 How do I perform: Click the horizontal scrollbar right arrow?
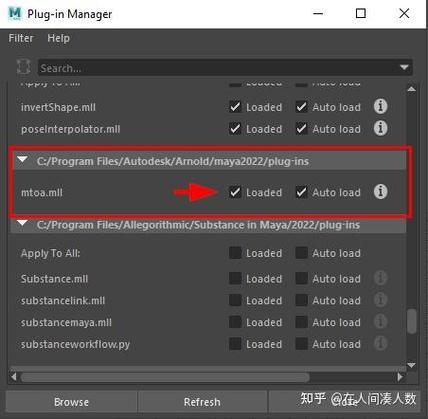pos(400,377)
